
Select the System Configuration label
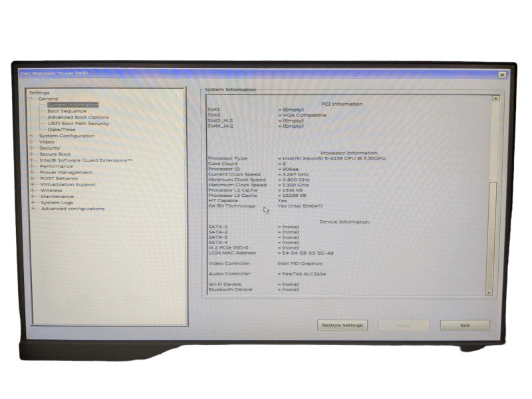tap(67, 136)
